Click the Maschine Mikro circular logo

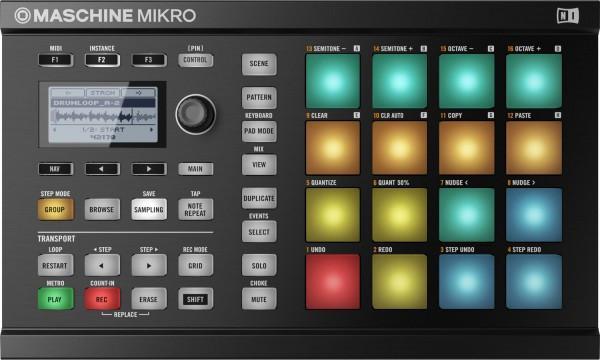coord(23,16)
